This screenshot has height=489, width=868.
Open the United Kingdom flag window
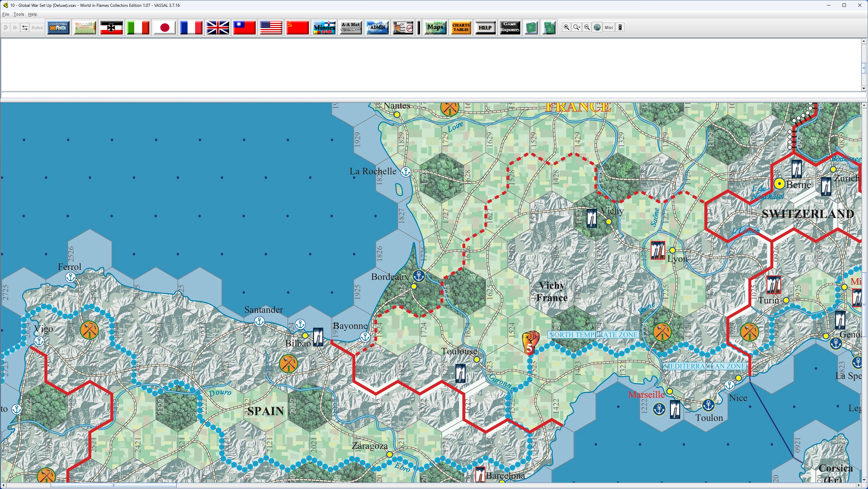(218, 28)
